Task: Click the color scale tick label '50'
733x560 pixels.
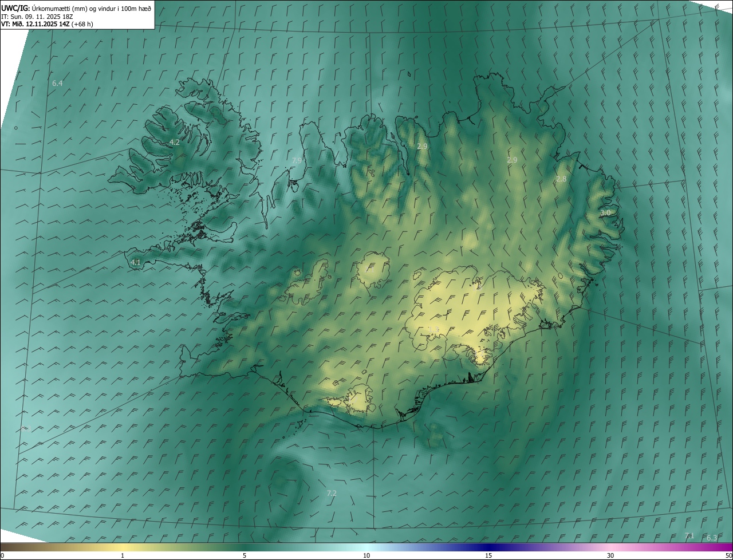Action: click(728, 555)
